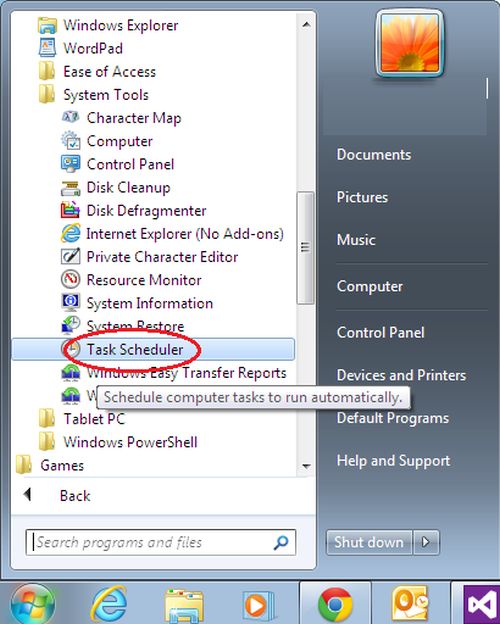Image resolution: width=500 pixels, height=624 pixels.
Task: Open Windows Explorer folder on taskbar
Action: (184, 606)
